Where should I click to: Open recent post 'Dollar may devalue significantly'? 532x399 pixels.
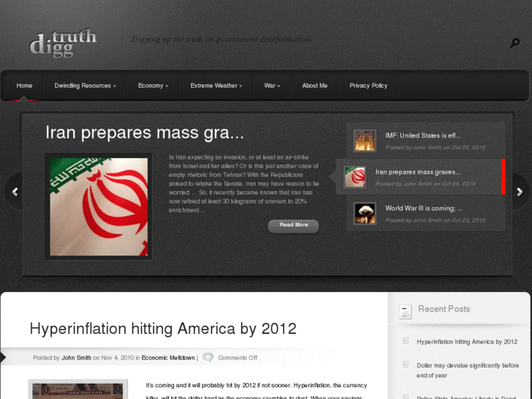tap(468, 370)
